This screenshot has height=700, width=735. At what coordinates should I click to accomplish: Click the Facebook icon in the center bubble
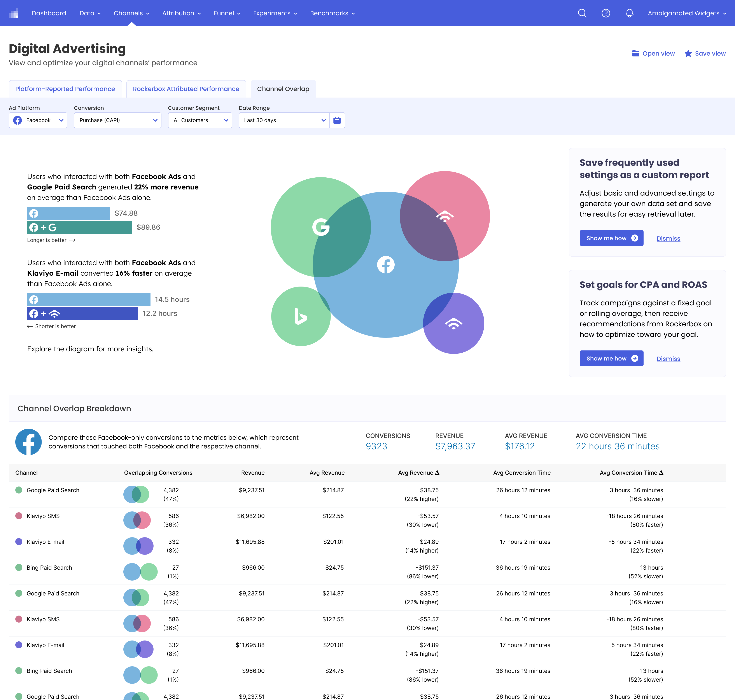point(386,264)
